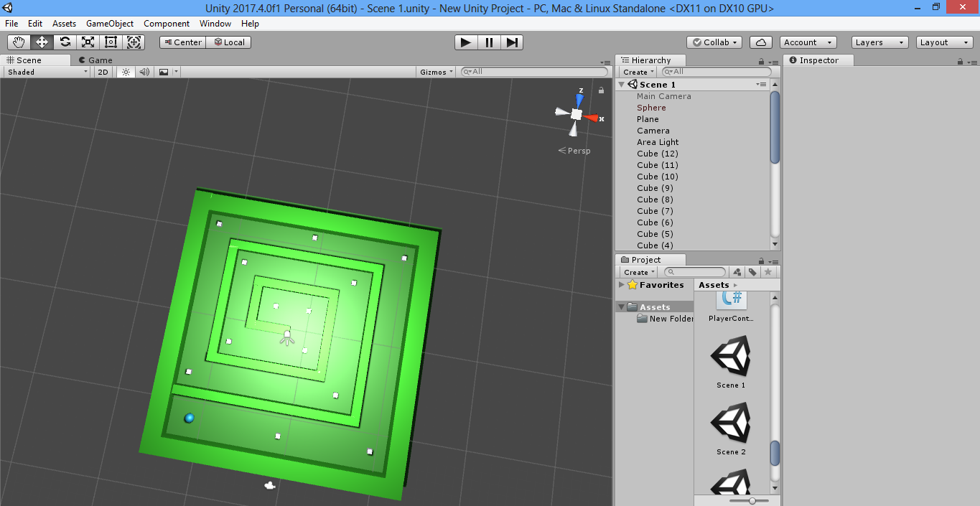Adjust the project asset icon size slider

pos(752,500)
